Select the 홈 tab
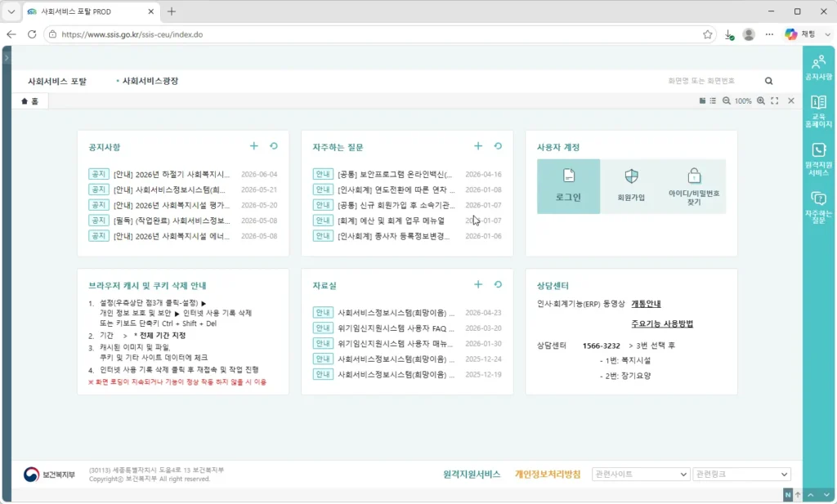 (x=30, y=100)
